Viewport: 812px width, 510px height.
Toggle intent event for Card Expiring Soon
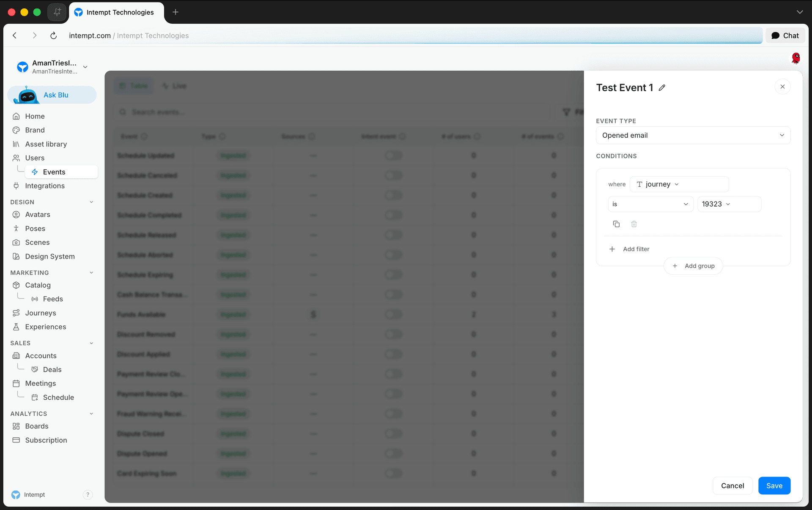tap(393, 473)
